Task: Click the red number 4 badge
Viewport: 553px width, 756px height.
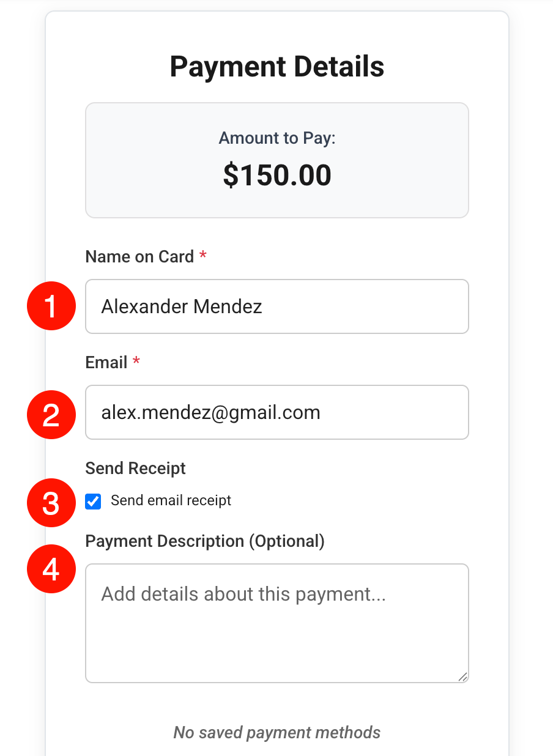Action: pos(51,569)
